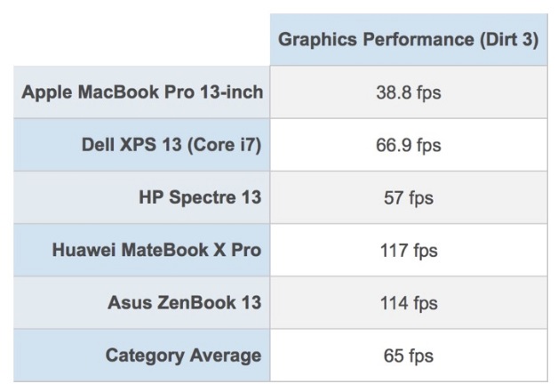Select the 66.9 fps value cell
558x392 pixels.
(x=408, y=145)
